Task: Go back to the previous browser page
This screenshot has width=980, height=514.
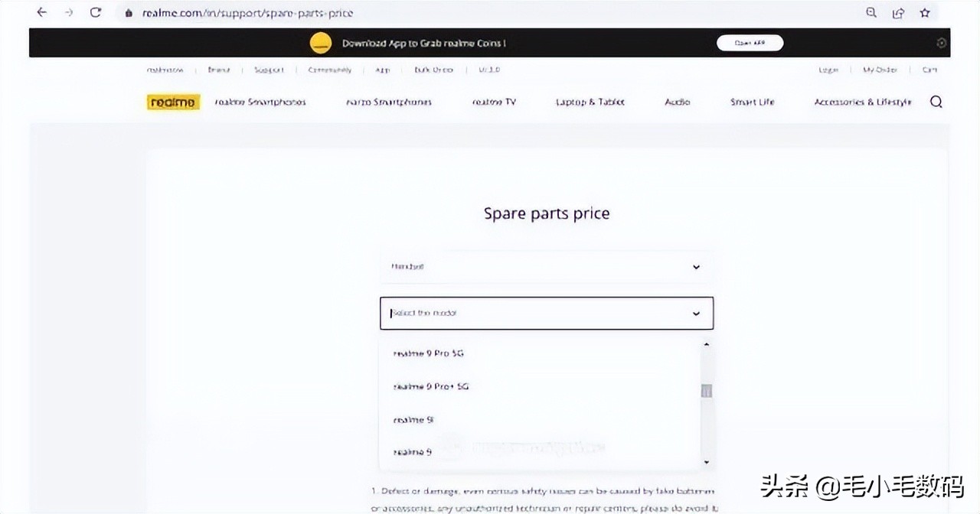Action: 41,12
